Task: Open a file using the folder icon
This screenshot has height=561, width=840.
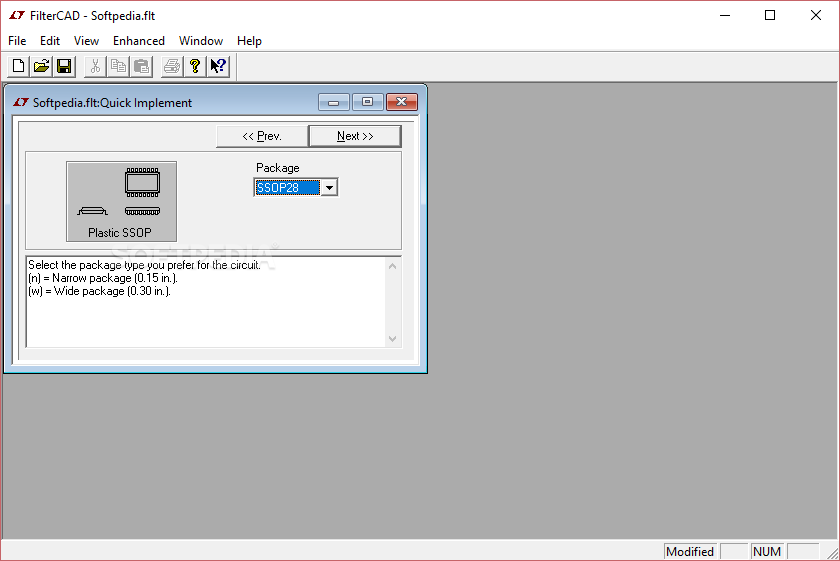Action: [x=41, y=66]
